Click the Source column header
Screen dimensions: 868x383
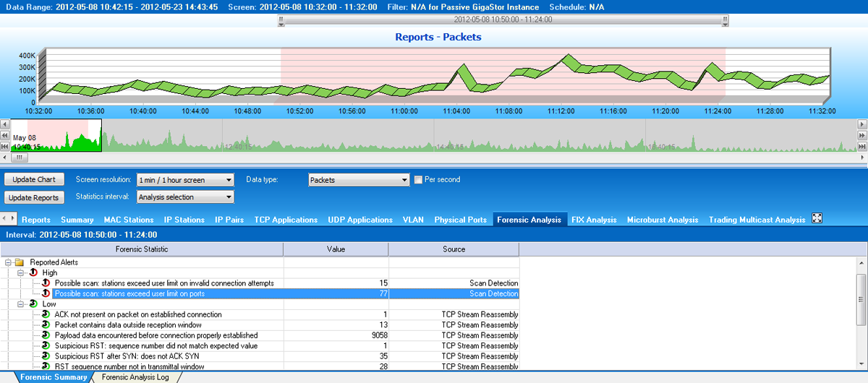point(454,249)
